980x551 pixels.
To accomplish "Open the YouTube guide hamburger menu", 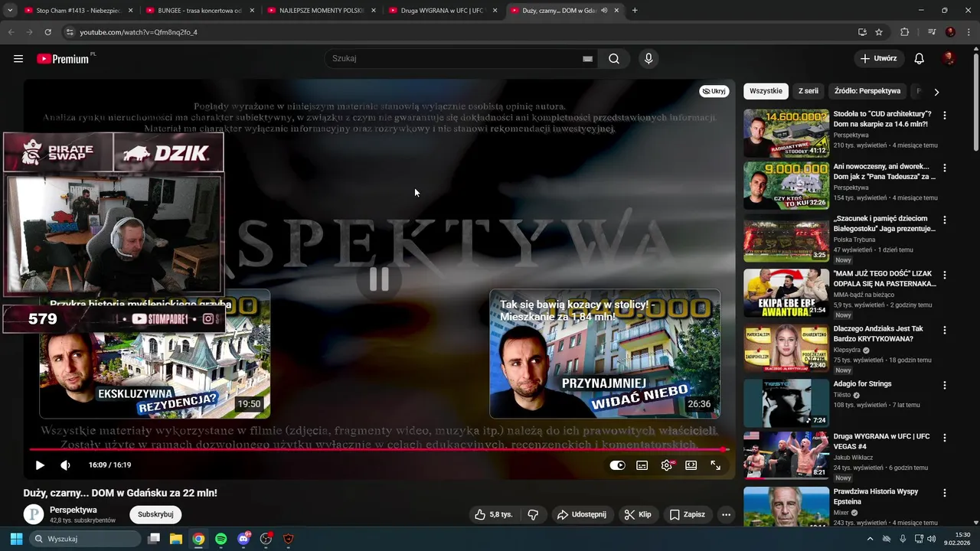I will (18, 59).
